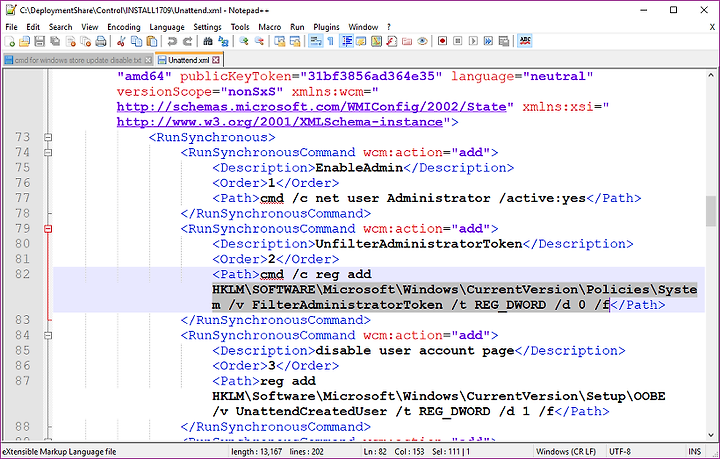Open the Function List toolbar icon
The height and width of the screenshot is (459, 720).
click(x=391, y=42)
